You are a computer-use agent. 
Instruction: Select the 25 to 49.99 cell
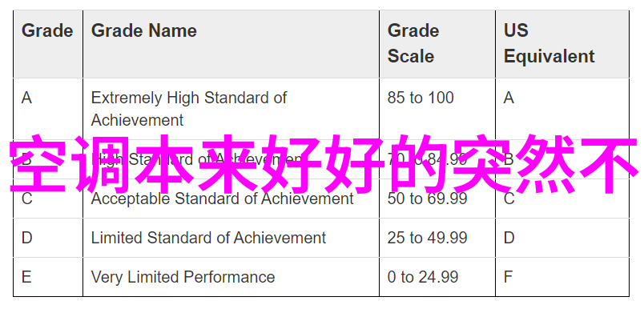(437, 238)
